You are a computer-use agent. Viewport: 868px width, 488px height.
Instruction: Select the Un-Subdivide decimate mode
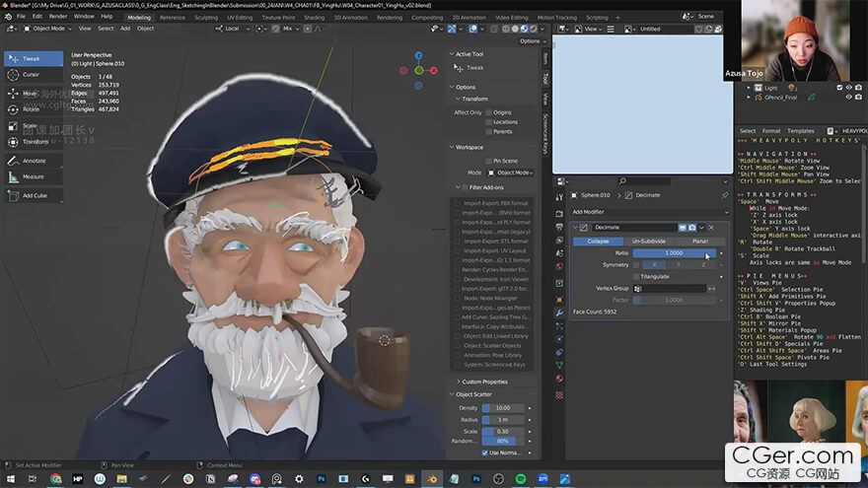tap(648, 241)
